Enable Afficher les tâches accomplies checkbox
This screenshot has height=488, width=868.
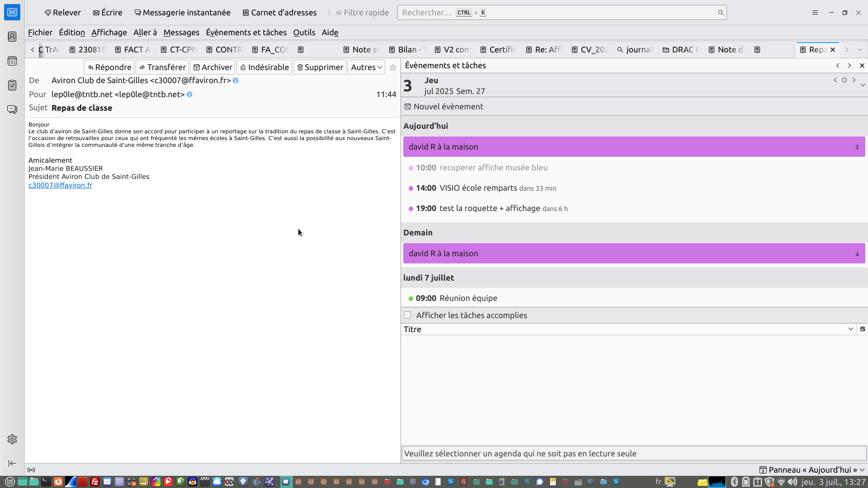tap(408, 315)
